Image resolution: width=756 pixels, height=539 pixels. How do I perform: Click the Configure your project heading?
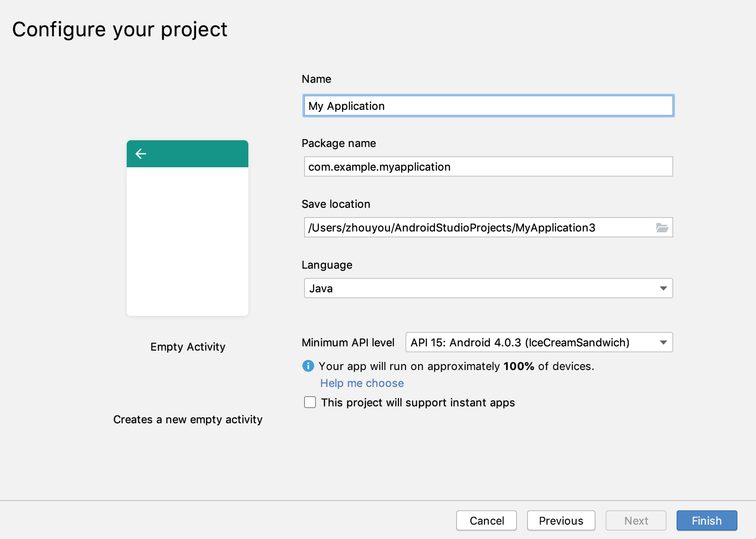tap(120, 30)
